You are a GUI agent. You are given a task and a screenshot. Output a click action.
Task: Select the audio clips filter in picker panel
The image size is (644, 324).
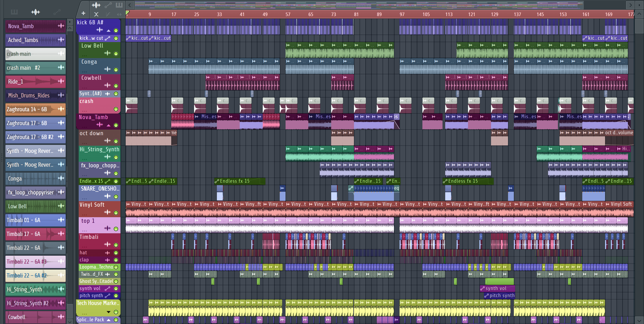36,12
